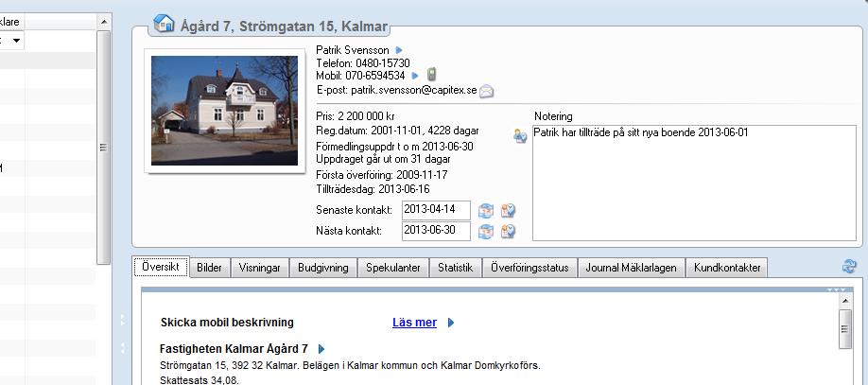This screenshot has height=385, width=868.
Task: Click clock note icon for Senaste kontakt
Action: (x=508, y=211)
